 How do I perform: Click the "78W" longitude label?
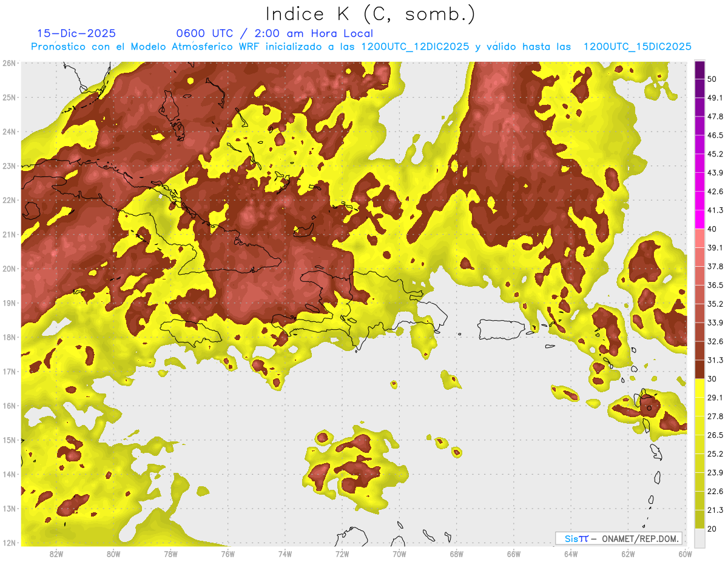(x=170, y=554)
